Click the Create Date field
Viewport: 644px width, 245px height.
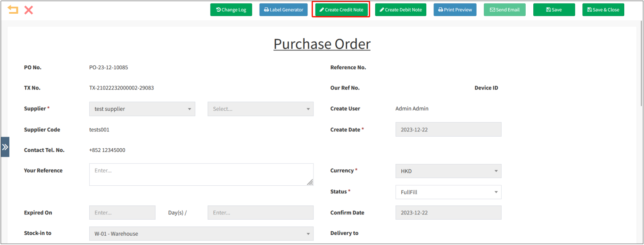click(x=448, y=130)
